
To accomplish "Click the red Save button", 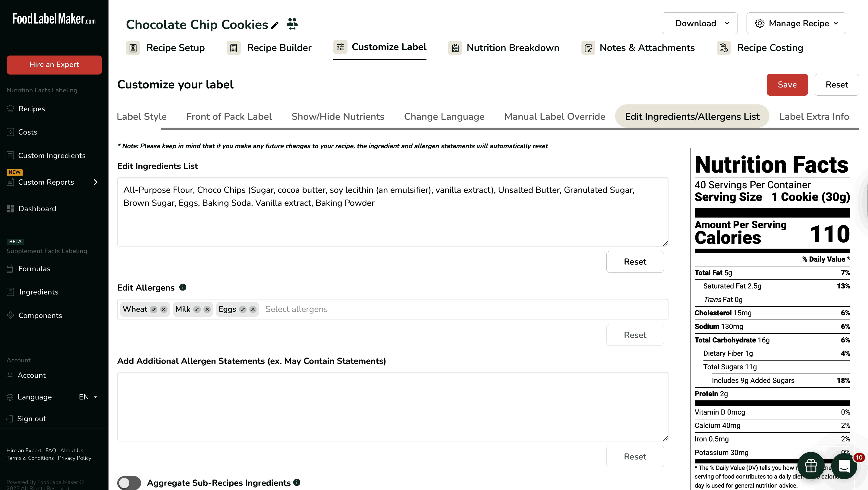I will [x=787, y=85].
